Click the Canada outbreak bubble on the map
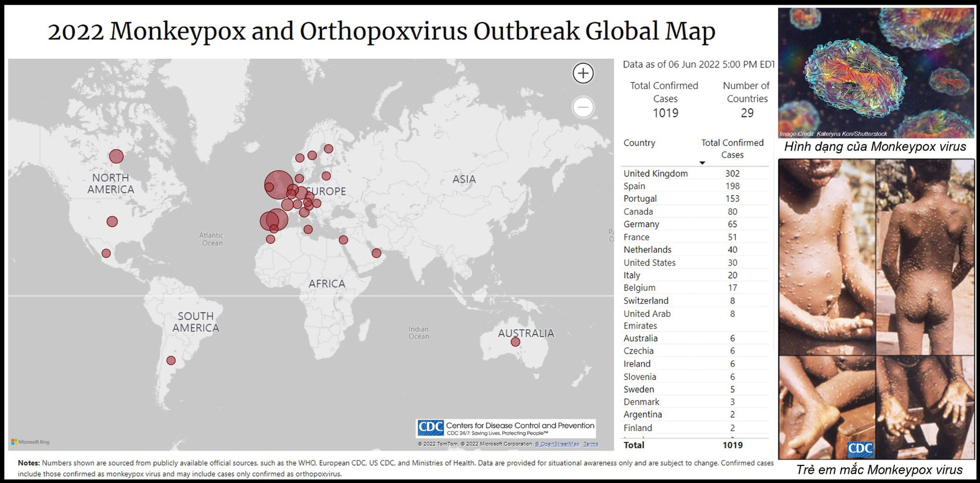 pos(116,156)
